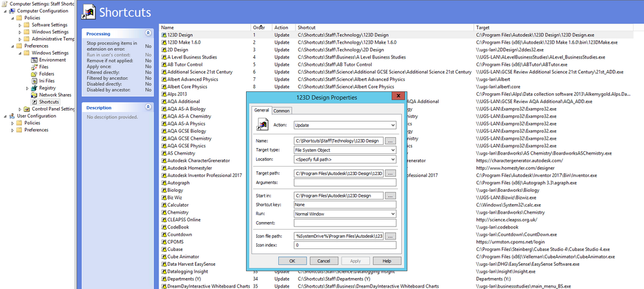The image size is (644, 289).
Task: Sort by the Order column header
Action: click(x=261, y=28)
